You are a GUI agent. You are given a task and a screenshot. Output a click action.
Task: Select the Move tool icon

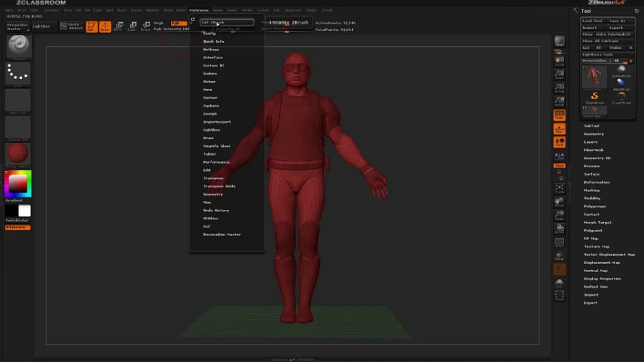coord(118,27)
